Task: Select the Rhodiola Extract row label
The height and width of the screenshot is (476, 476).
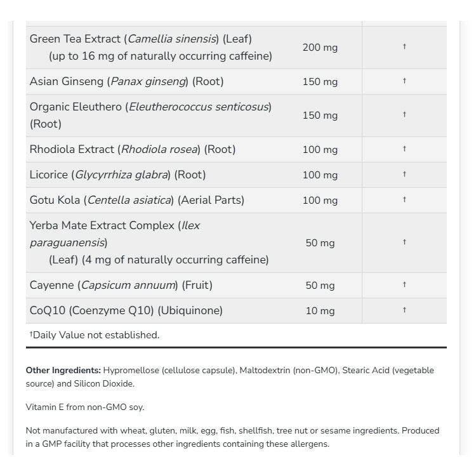Action: click(x=133, y=149)
